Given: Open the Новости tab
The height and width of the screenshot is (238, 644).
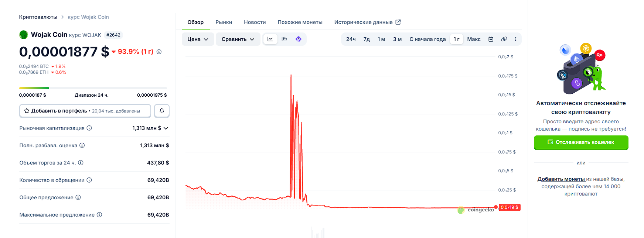Looking at the screenshot, I should 255,22.
